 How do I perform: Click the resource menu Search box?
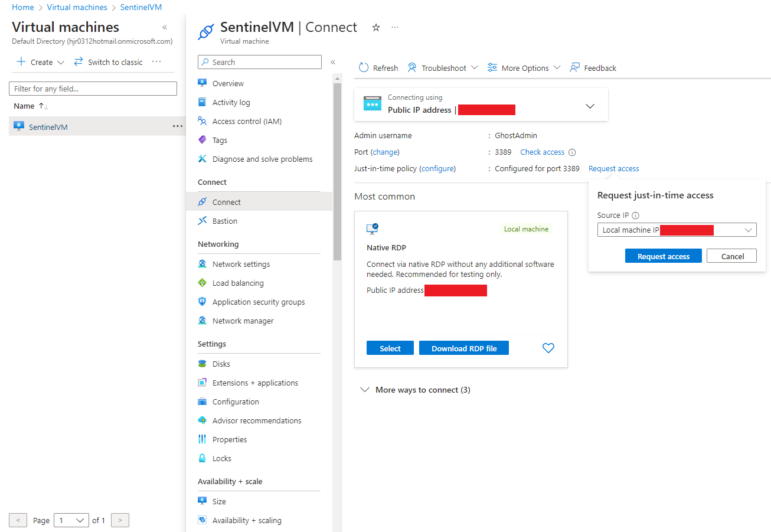pos(260,62)
